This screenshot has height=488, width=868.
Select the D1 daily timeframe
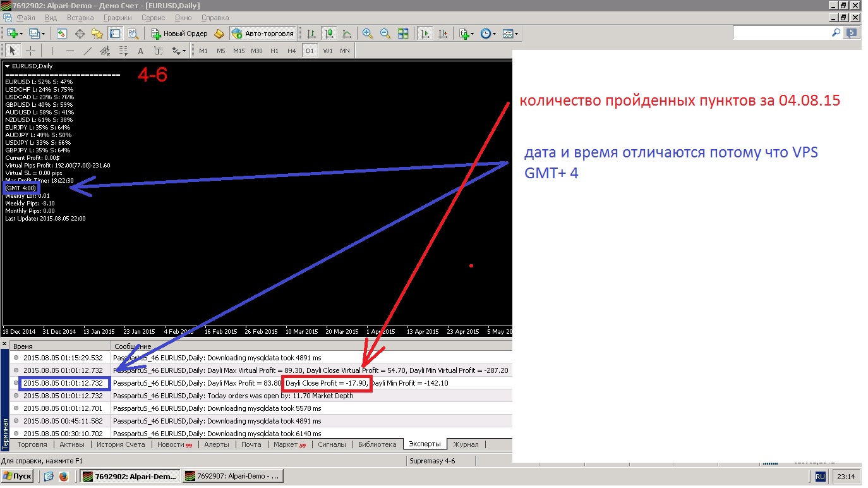tap(310, 51)
